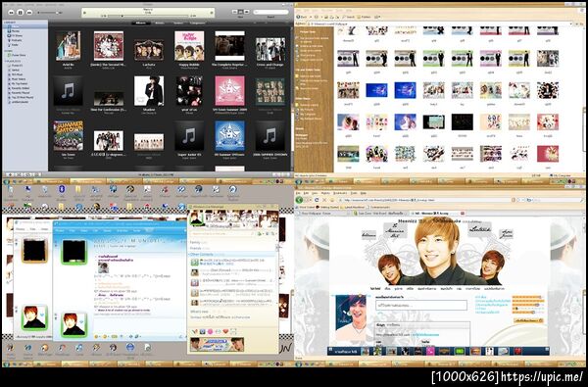Screen dimensions: 588x387
Task: Expand Friends group in Messenger
Action: point(195,248)
